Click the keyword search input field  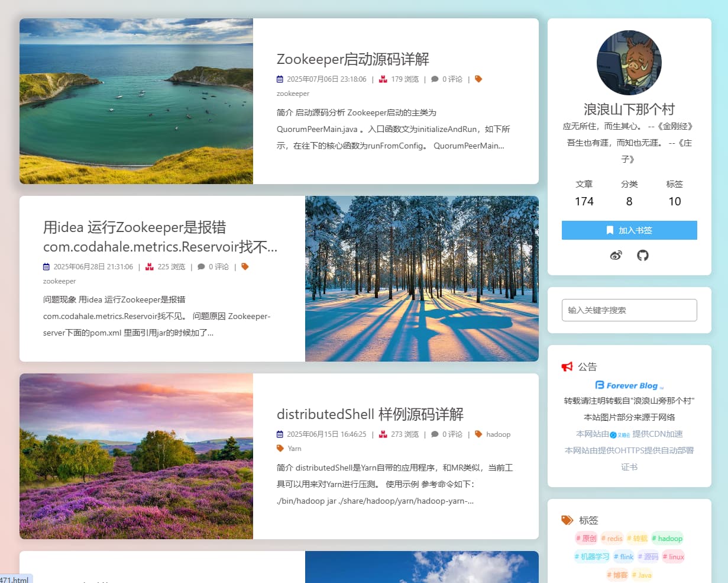tap(629, 310)
